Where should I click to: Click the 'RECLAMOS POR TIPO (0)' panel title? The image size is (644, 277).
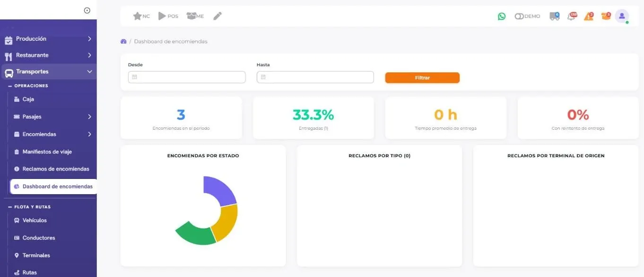(x=379, y=156)
